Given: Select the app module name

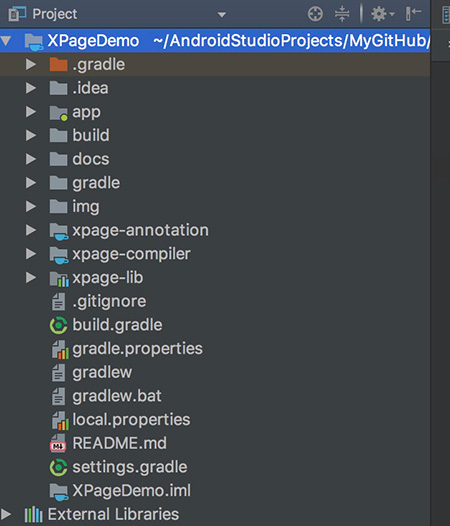Looking at the screenshot, I should [x=86, y=113].
